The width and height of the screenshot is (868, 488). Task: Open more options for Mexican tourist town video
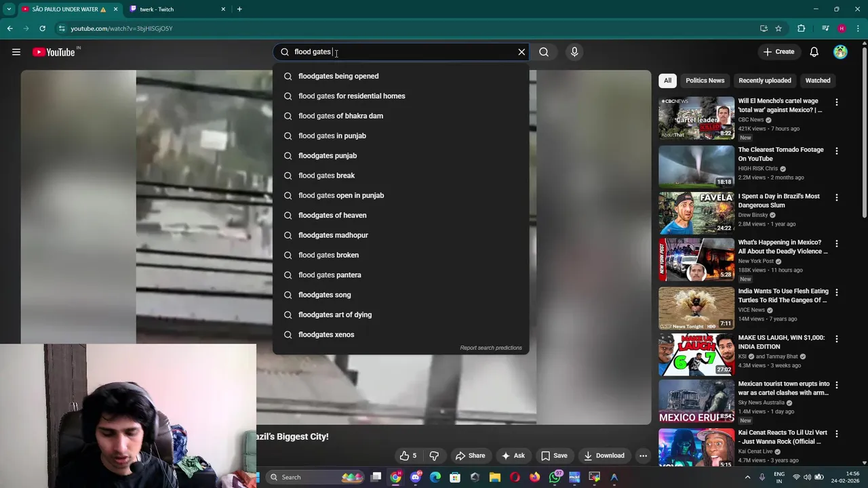coord(836,385)
